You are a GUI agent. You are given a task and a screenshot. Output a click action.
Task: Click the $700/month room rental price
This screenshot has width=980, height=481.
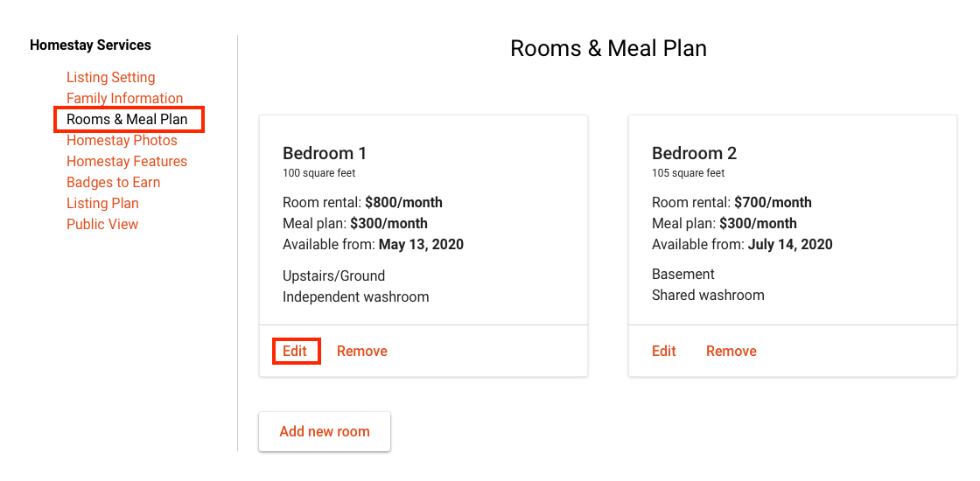coord(773,203)
